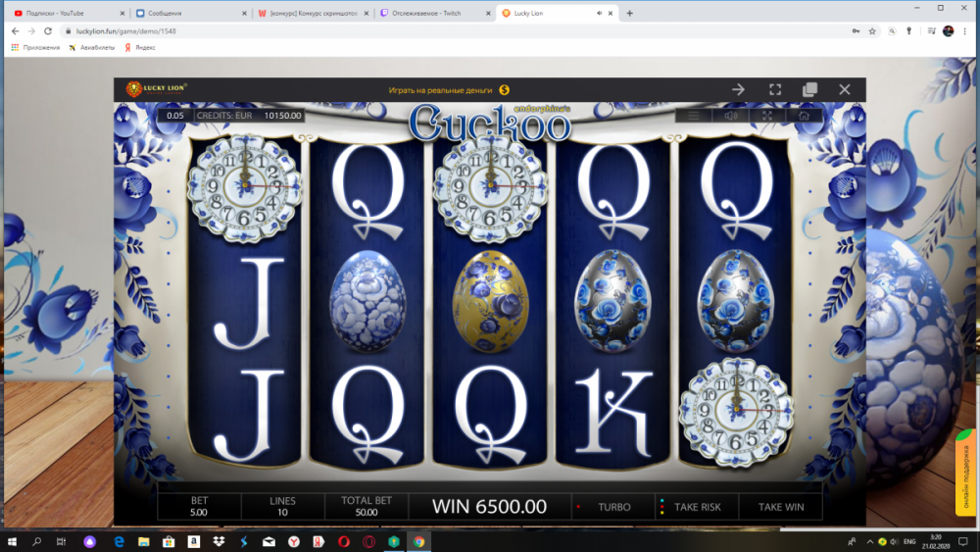980x552 pixels.
Task: Open a new browser tab
Action: [x=629, y=13]
